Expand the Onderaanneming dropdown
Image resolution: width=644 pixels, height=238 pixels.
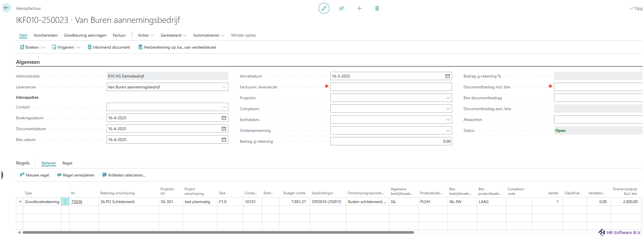(448, 130)
